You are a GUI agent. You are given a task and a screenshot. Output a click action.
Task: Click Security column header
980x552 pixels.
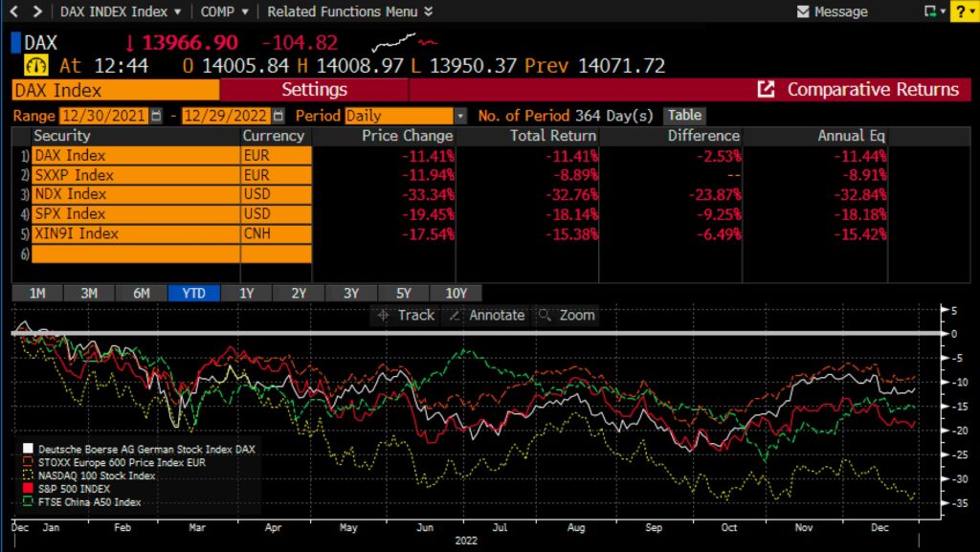pyautogui.click(x=62, y=136)
